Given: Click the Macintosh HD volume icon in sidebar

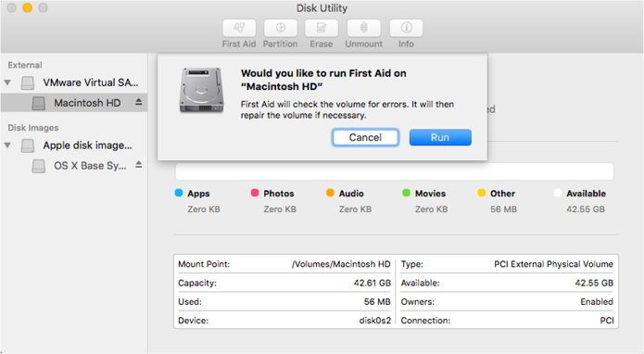Looking at the screenshot, I should click(39, 103).
